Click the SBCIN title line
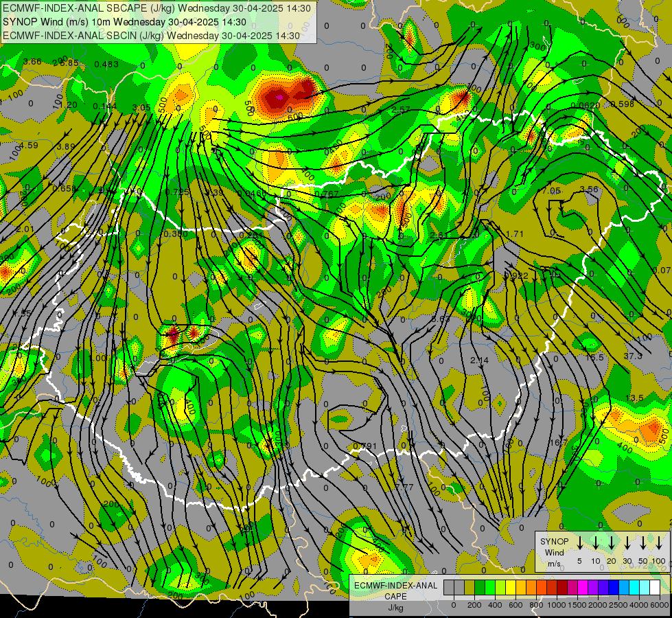The height and width of the screenshot is (618, 672). point(151,36)
